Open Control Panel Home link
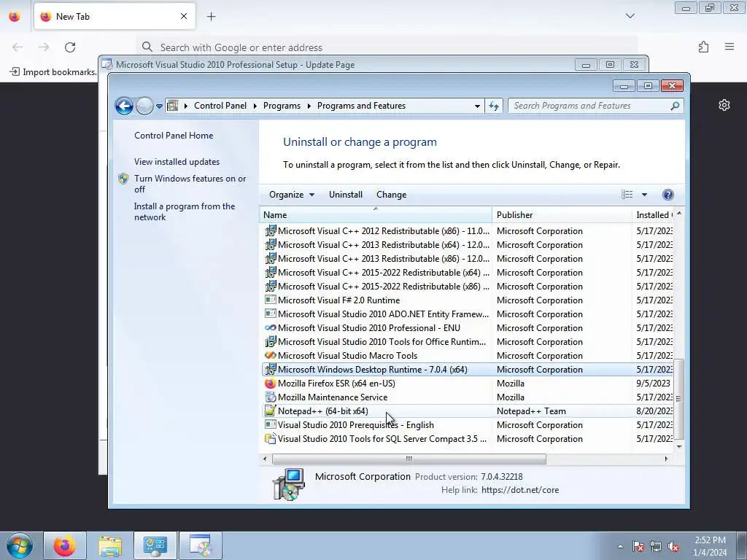 (x=174, y=135)
